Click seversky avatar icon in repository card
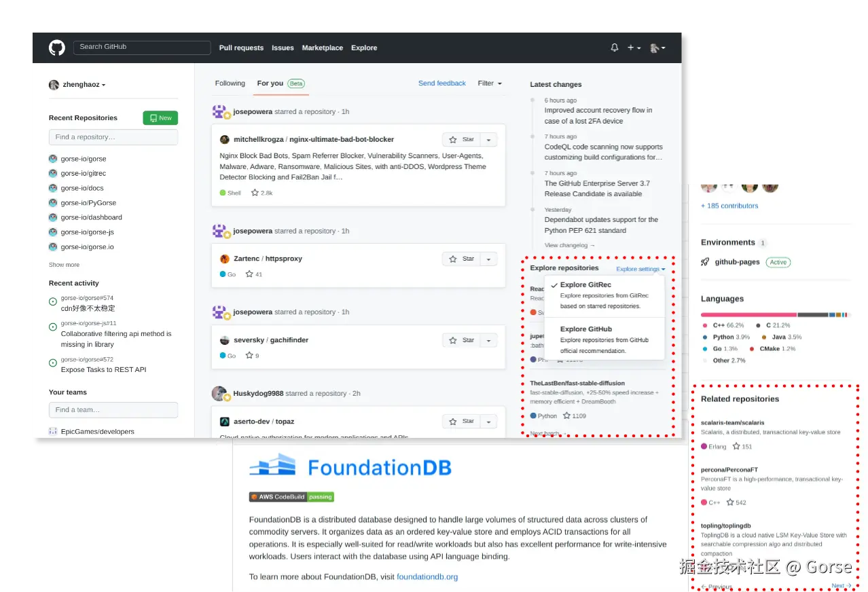Viewport: 868px width, 592px height. [225, 340]
